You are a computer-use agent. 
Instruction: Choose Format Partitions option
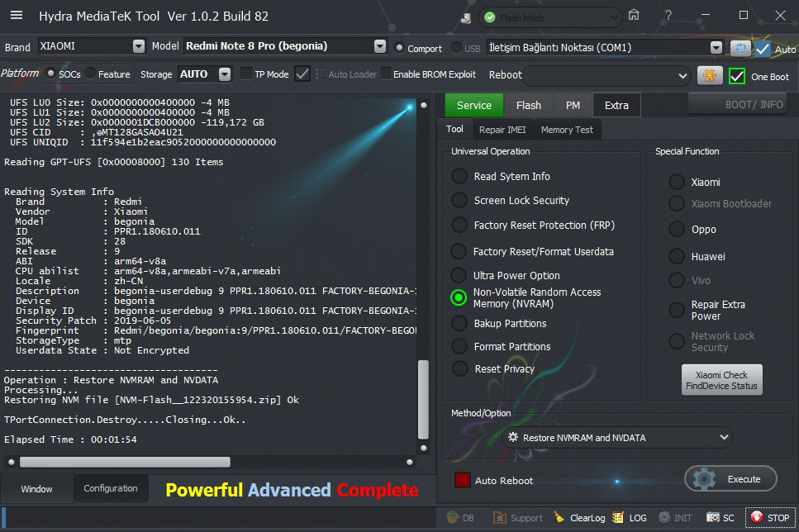point(459,346)
